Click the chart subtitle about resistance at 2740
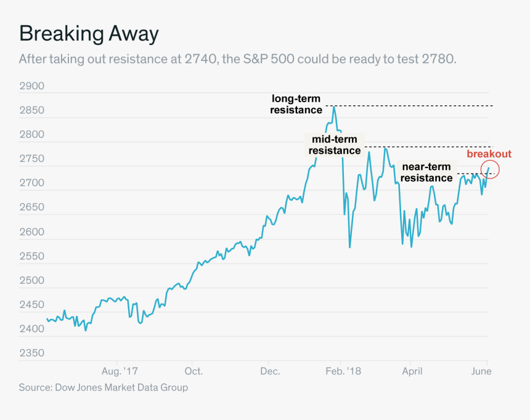Viewport: 530px width, 420px height. coord(237,60)
